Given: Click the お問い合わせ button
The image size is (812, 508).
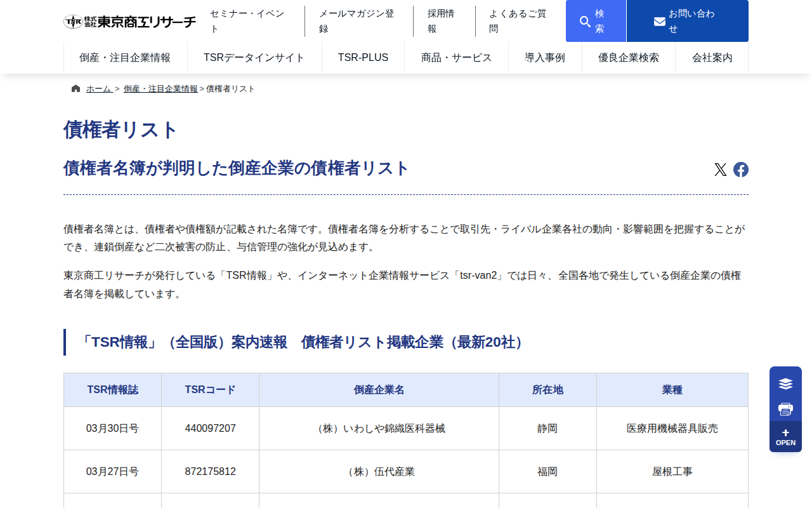Looking at the screenshot, I should pos(688,21).
